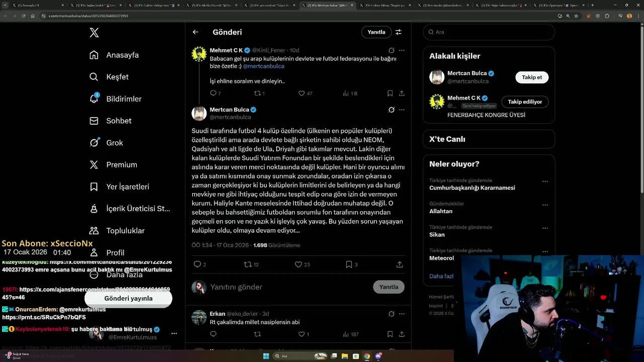Viewport: 644px width, 362px height.
Task: Click the Yanıtla button in post header
Action: pos(376,32)
